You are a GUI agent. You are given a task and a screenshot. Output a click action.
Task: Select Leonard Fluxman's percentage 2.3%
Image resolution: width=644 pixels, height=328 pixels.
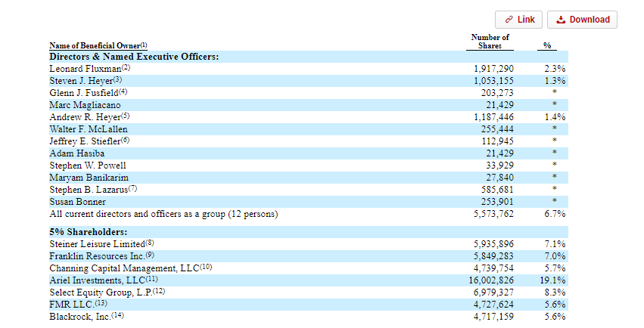[x=555, y=69]
